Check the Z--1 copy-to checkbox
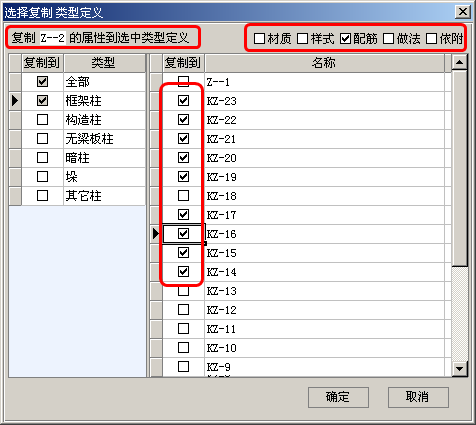The height and width of the screenshot is (425, 476). click(183, 81)
